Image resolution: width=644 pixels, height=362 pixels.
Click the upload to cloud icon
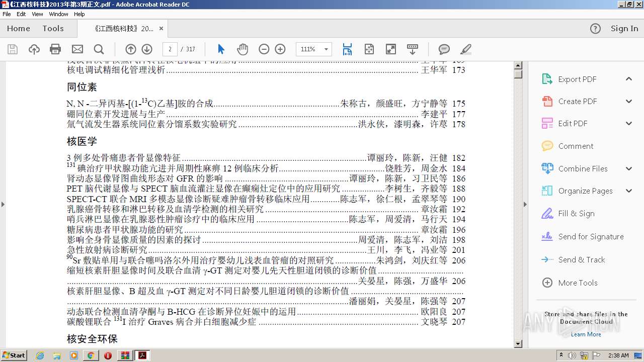(34, 49)
